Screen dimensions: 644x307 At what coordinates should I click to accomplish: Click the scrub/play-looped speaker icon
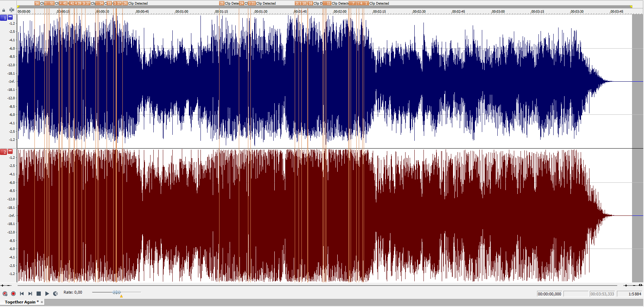coord(56,294)
